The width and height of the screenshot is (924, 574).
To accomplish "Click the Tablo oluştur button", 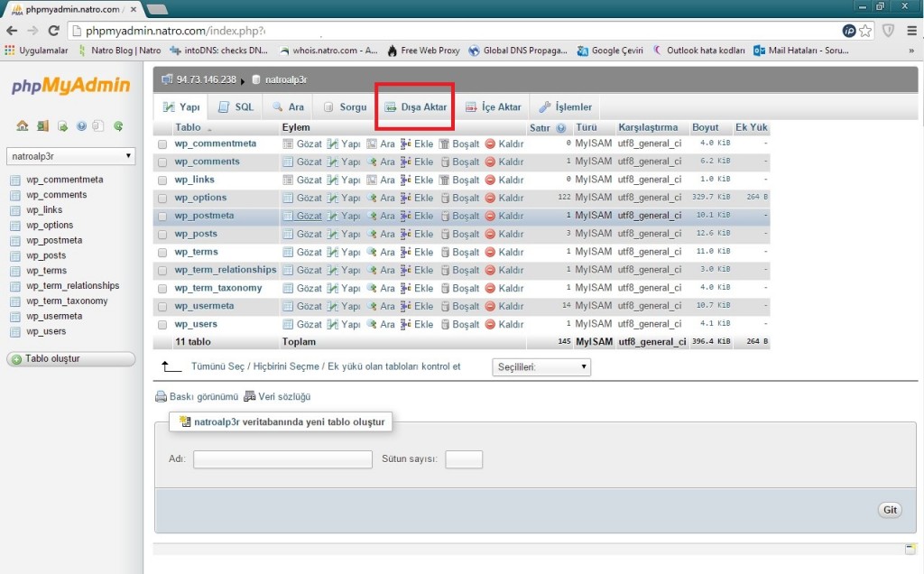I will pyautogui.click(x=70, y=359).
